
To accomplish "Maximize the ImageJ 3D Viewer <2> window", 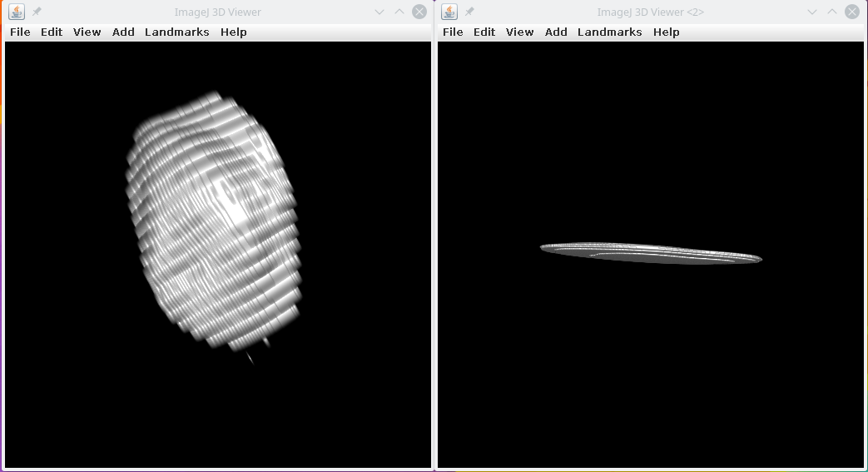I will (832, 12).
